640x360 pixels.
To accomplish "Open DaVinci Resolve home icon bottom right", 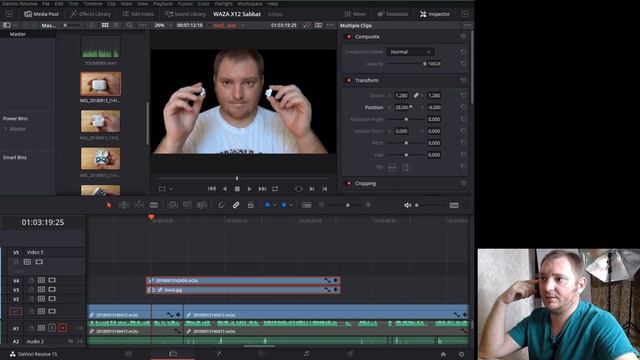I will [443, 354].
